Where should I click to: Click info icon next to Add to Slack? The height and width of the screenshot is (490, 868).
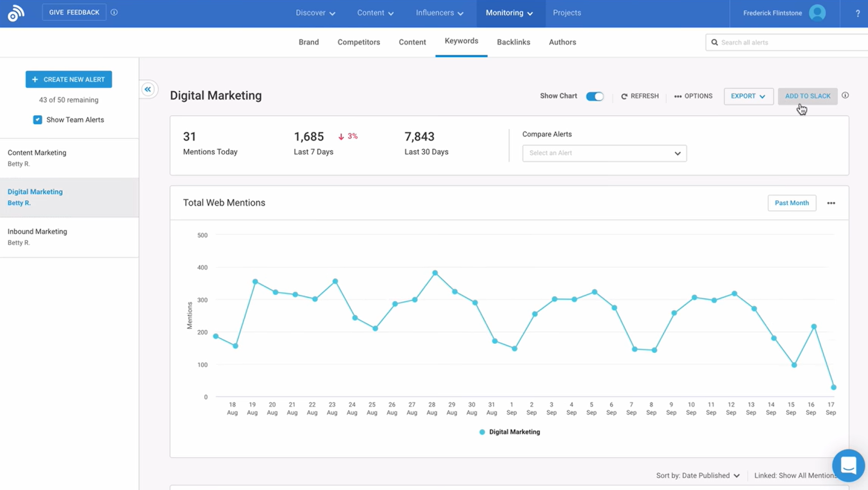pyautogui.click(x=845, y=95)
